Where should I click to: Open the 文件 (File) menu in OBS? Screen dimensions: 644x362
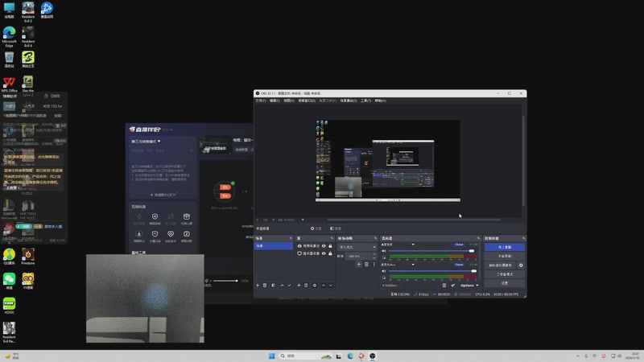point(260,101)
